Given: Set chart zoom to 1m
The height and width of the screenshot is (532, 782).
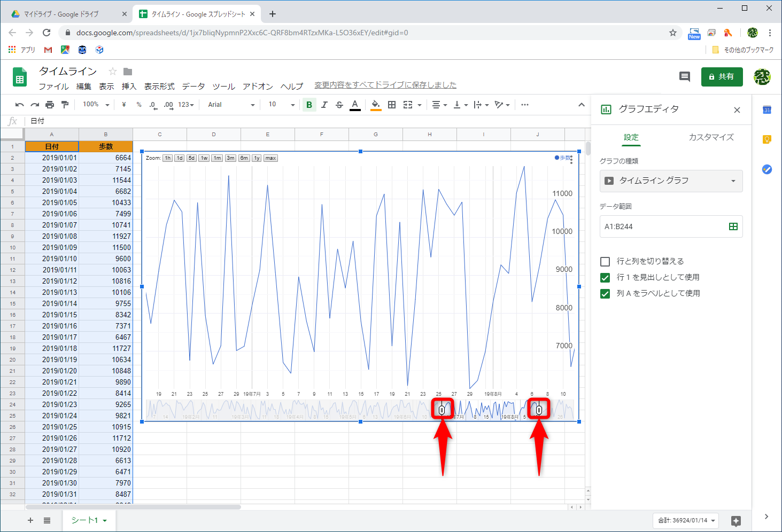Looking at the screenshot, I should [x=217, y=158].
